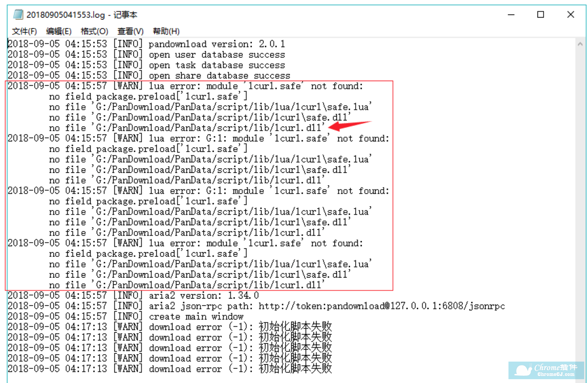
Task: Open the 查看(V) menu
Action: (130, 31)
